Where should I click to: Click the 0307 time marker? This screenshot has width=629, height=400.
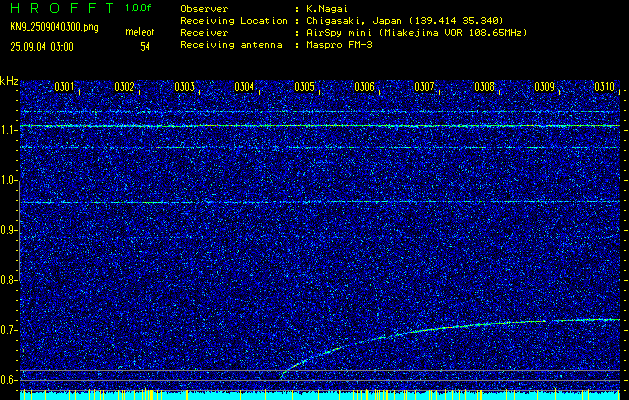click(x=424, y=87)
